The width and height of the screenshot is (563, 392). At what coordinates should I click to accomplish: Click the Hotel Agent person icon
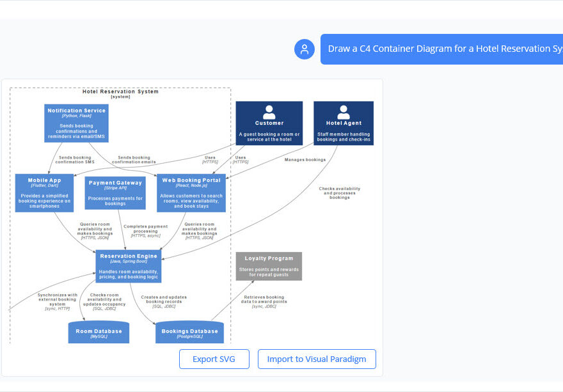point(343,113)
